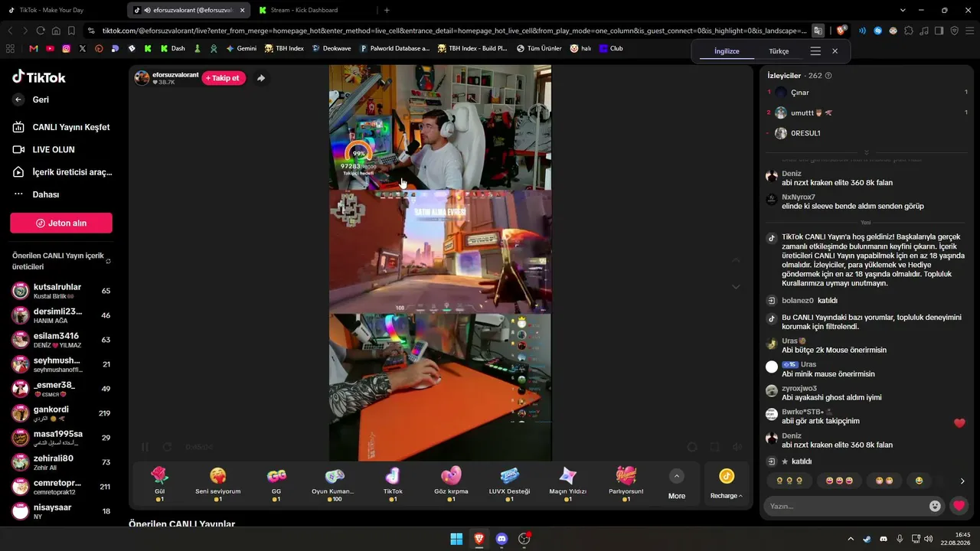Open Brave Shields lion icon
The image size is (980, 551).
point(841,31)
